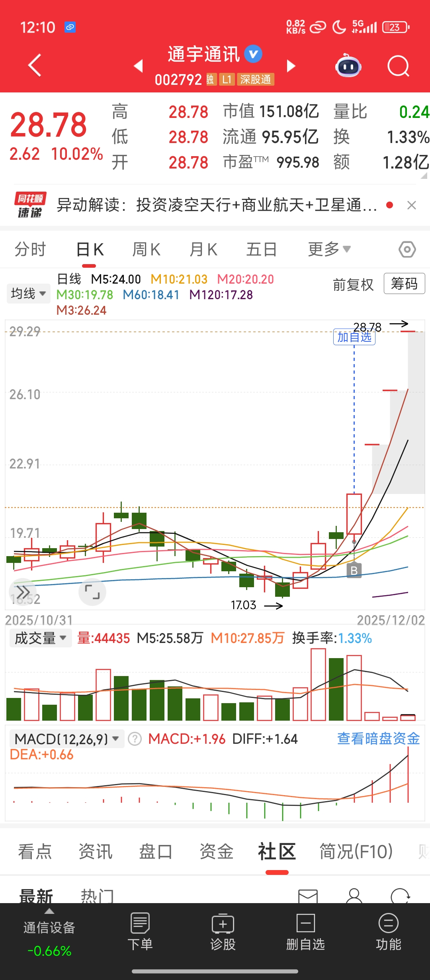Image resolution: width=430 pixels, height=980 pixels.
Task: Tap the 诊股 diagnosis icon
Action: tap(223, 931)
